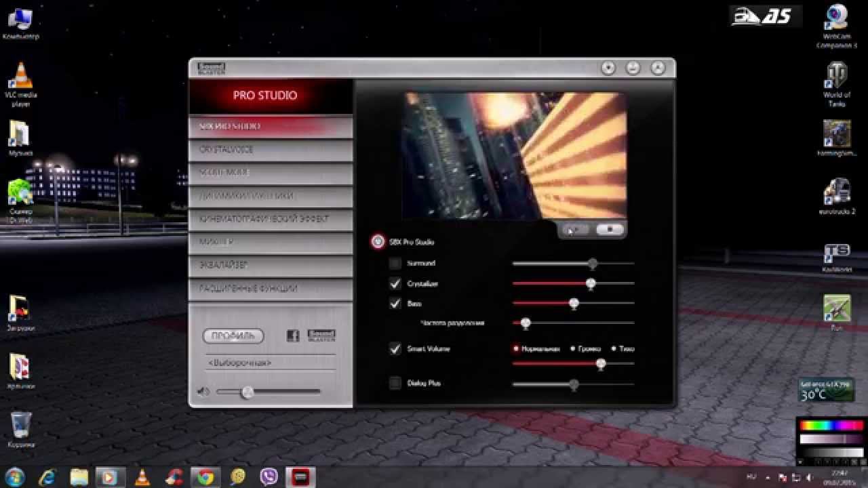Screen dimensions: 868x488
Task: Open the Загрузки folder on the desktop
Action: tap(20, 313)
